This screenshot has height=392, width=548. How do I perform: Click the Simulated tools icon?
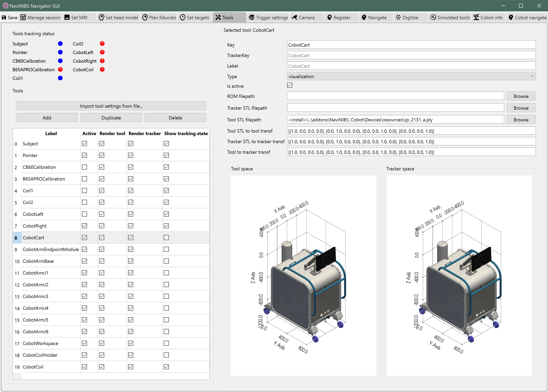(x=433, y=17)
